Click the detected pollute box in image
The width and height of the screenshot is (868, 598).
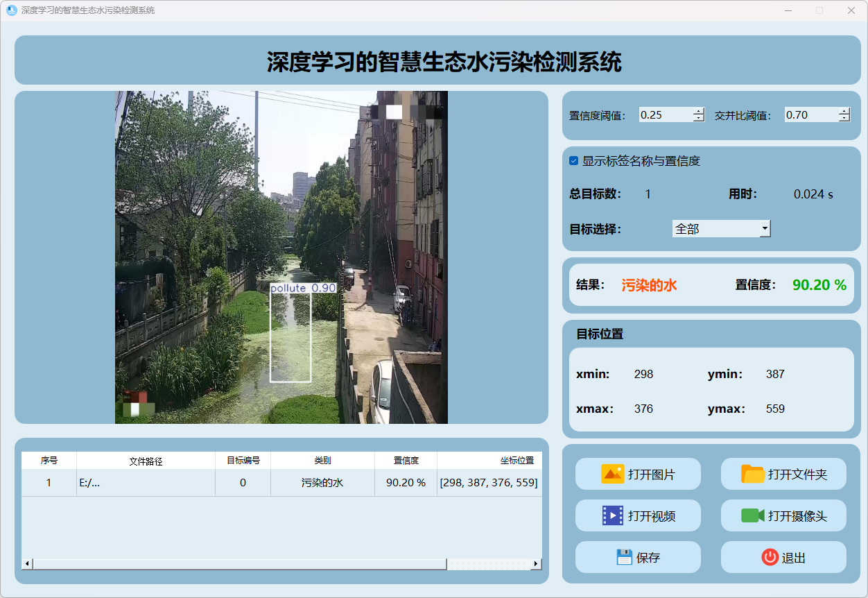290,333
